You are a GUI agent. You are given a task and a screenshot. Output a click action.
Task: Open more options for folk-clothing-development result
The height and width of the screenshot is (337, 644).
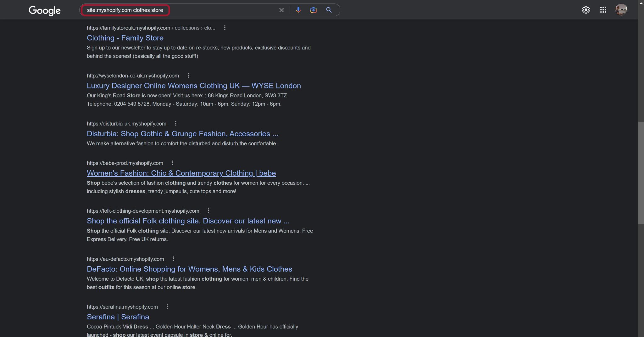click(x=208, y=211)
